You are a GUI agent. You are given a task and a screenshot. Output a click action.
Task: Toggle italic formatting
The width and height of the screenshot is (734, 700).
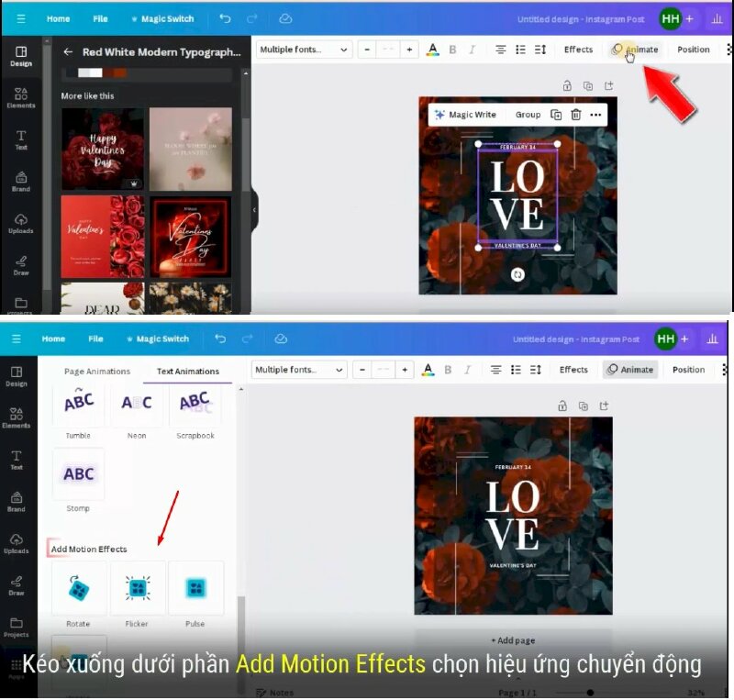(471, 50)
